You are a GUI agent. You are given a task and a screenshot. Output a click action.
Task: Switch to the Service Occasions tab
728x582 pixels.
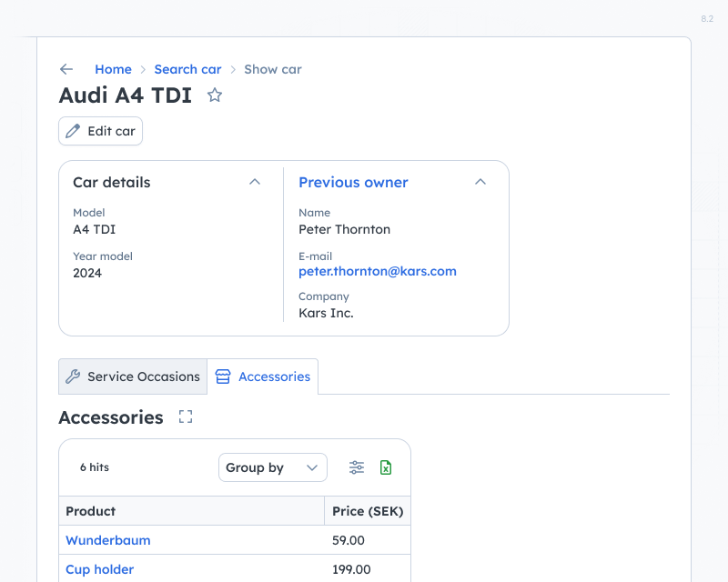133,376
